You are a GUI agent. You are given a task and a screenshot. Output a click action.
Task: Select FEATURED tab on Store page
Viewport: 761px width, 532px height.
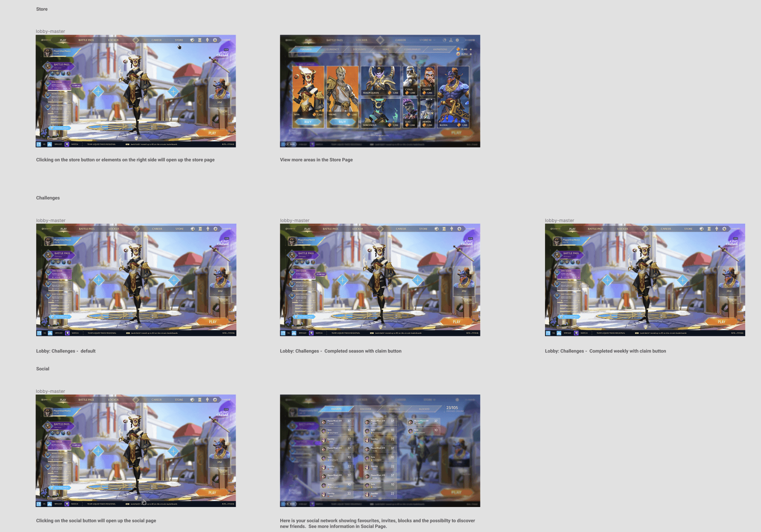pos(306,49)
